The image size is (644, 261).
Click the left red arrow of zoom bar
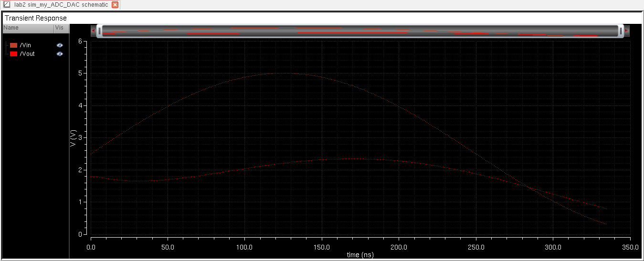[93, 31]
